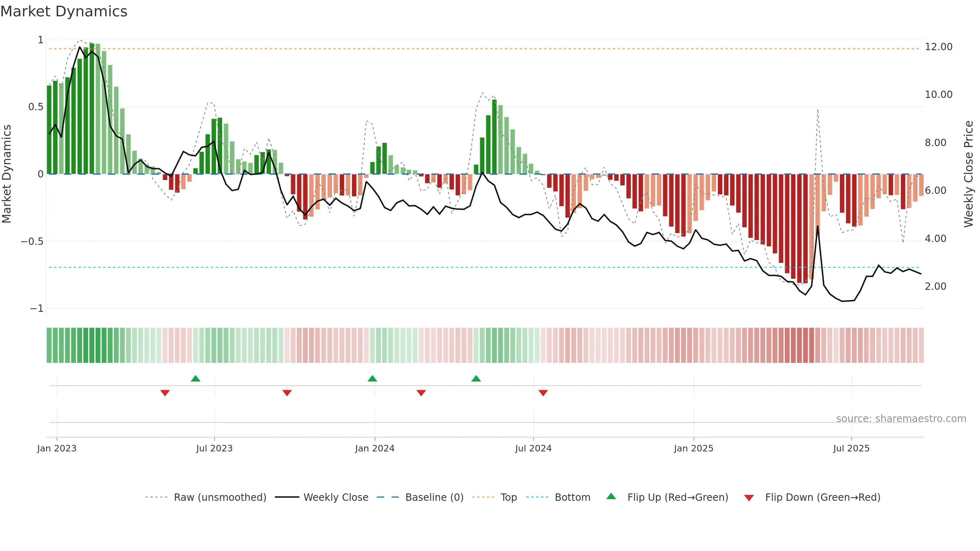Toggle the Raw (unsmoothed) legend entry
Viewport: 980px width, 551px height.
coord(205,497)
